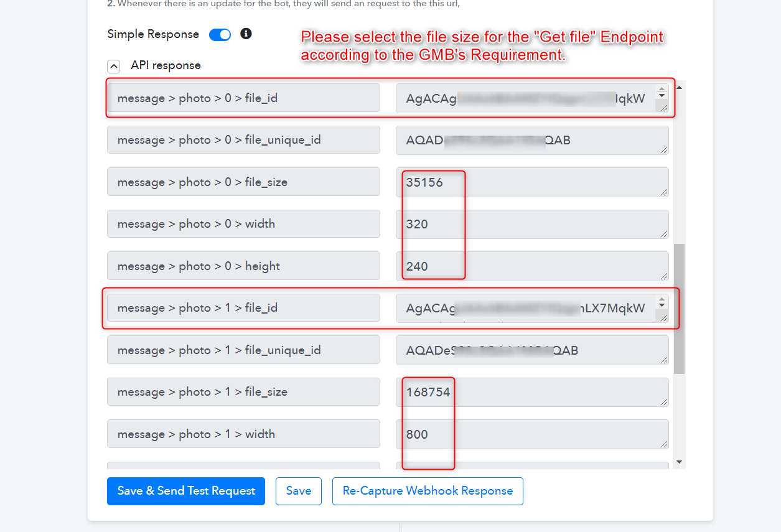Select the photo 0 file_size value field
Screen dimensions: 781x532
point(532,182)
